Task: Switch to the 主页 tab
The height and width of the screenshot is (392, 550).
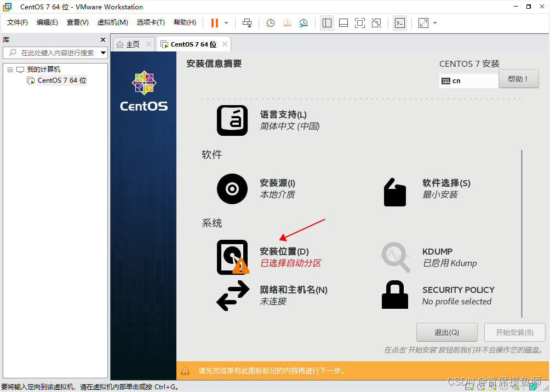Action: [133, 44]
